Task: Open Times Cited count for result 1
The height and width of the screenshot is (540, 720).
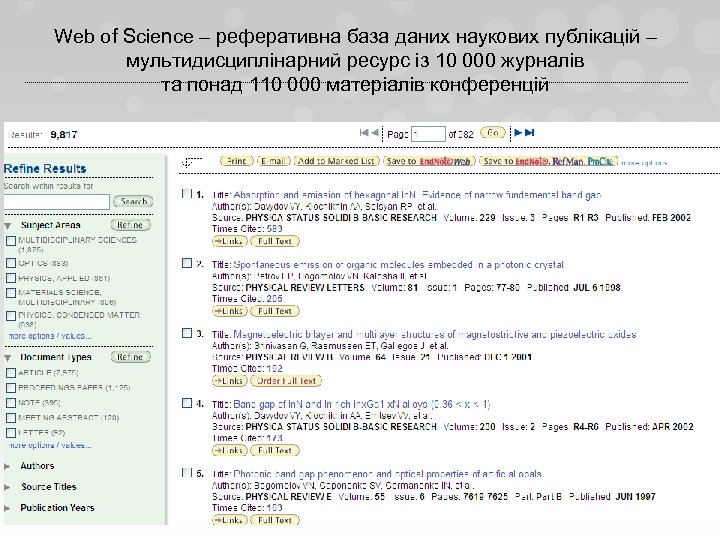Action: (x=275, y=229)
